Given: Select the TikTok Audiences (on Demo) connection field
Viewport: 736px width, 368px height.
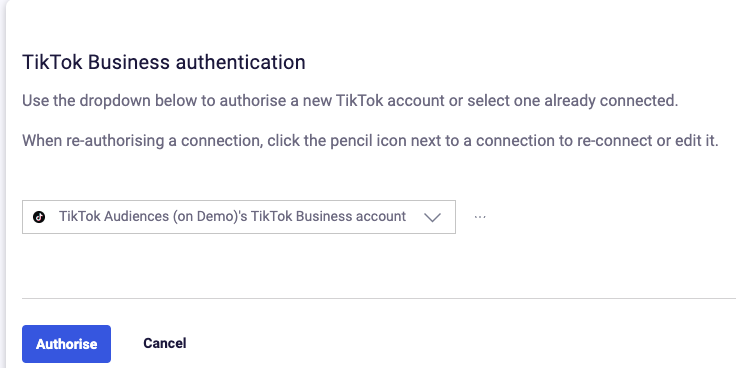Looking at the screenshot, I should pos(238,217).
